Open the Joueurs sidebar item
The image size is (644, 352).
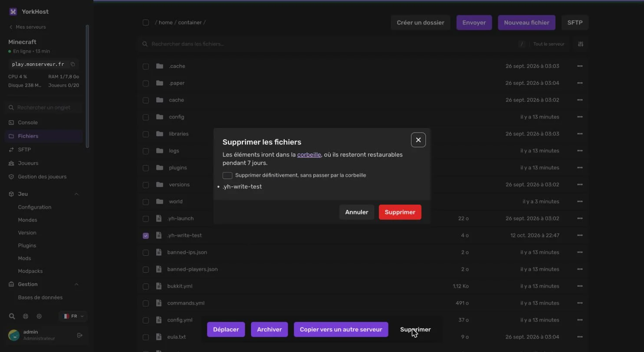(43, 163)
